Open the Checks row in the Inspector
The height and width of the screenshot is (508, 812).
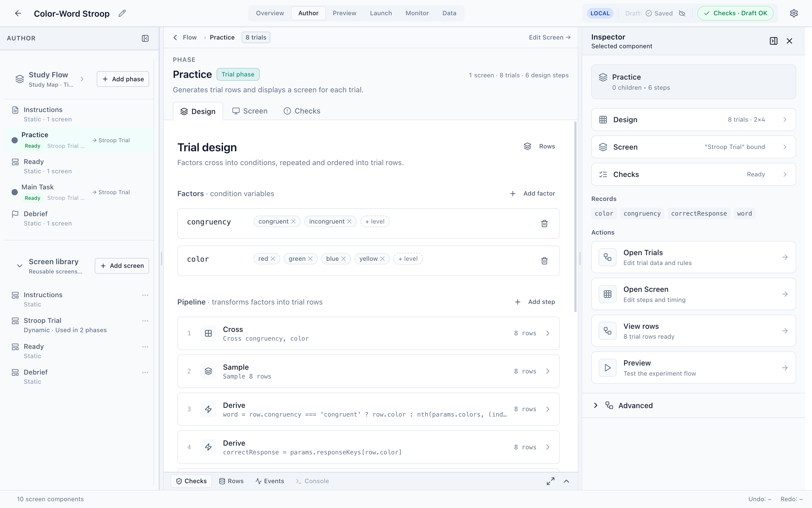(693, 174)
